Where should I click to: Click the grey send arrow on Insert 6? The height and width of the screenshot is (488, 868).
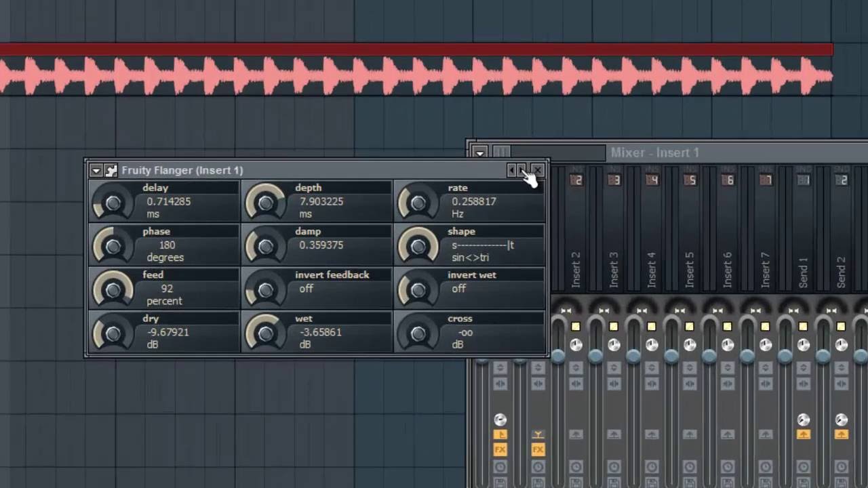[728, 434]
